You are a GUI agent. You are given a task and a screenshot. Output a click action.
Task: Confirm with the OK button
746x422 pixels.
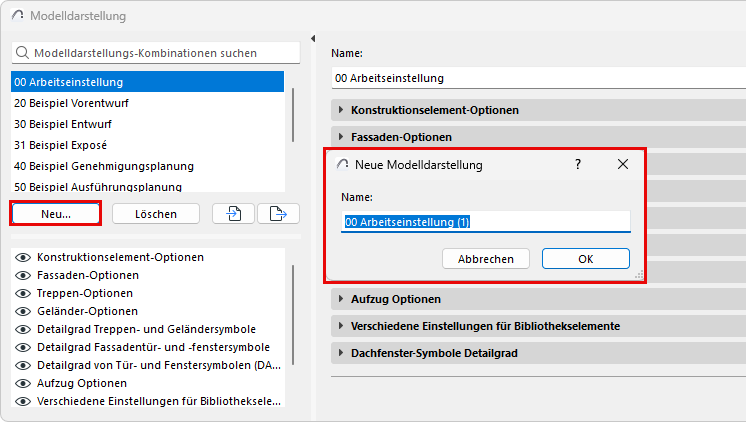585,259
